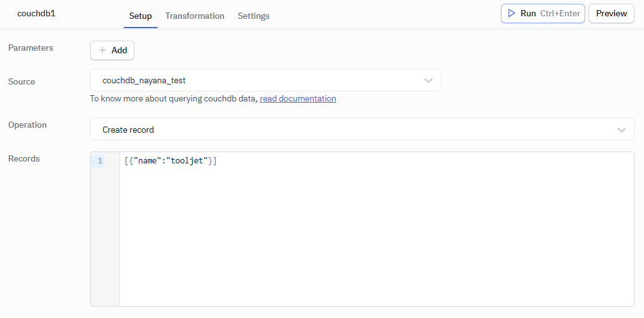
Task: Open the Settings tab
Action: (253, 16)
